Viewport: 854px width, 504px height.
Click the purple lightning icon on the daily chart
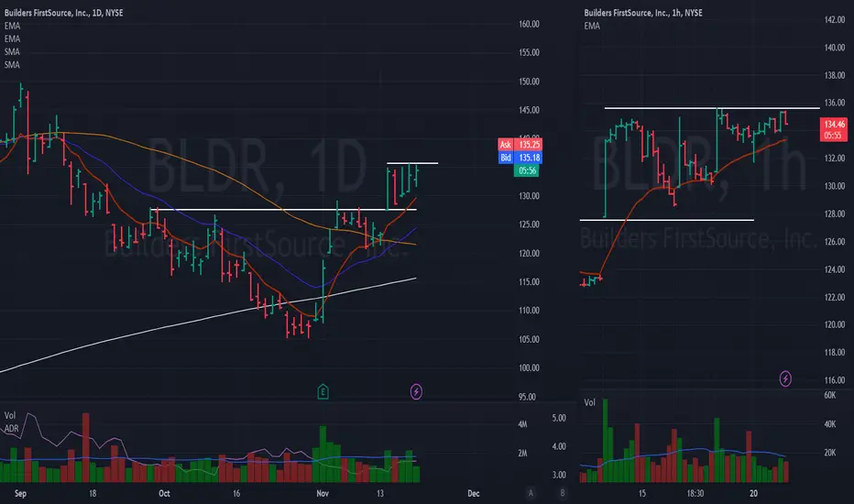tap(416, 391)
